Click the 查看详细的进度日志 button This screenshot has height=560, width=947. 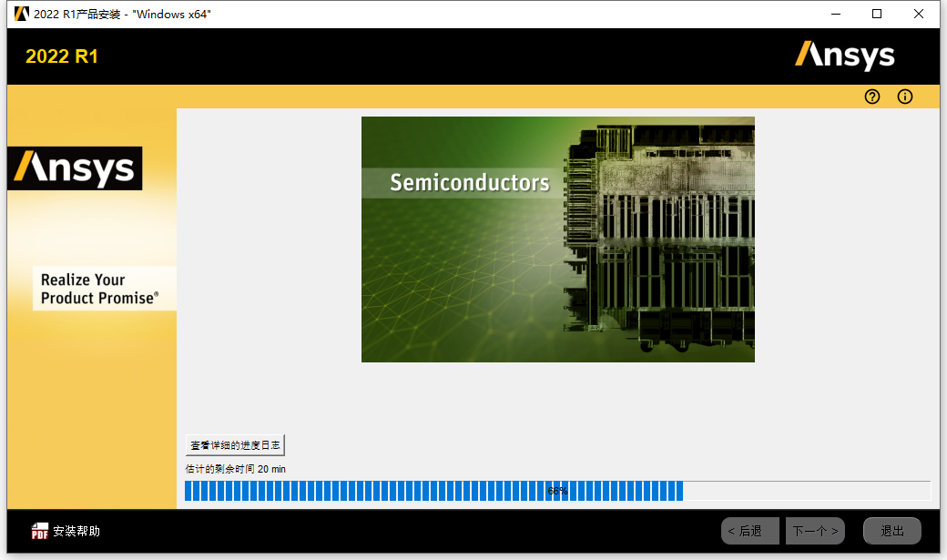pos(235,445)
